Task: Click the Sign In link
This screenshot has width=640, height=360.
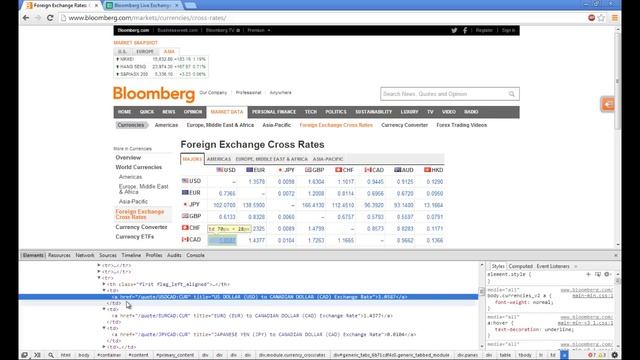Action: (x=509, y=30)
